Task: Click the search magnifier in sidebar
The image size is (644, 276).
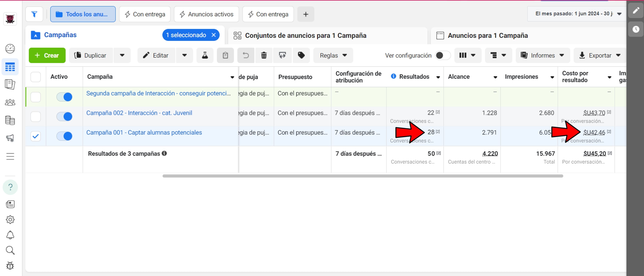Action: (x=10, y=250)
